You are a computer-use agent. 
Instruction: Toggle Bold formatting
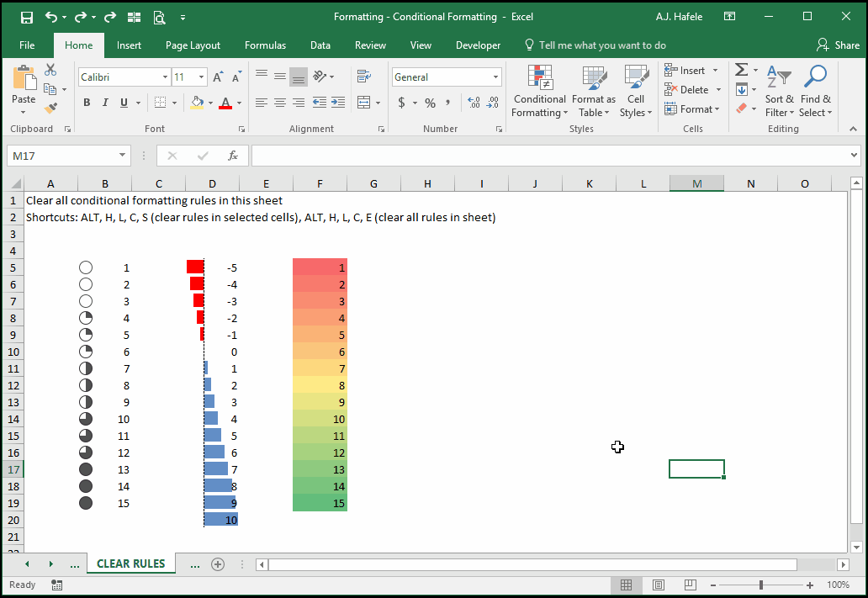[x=87, y=103]
